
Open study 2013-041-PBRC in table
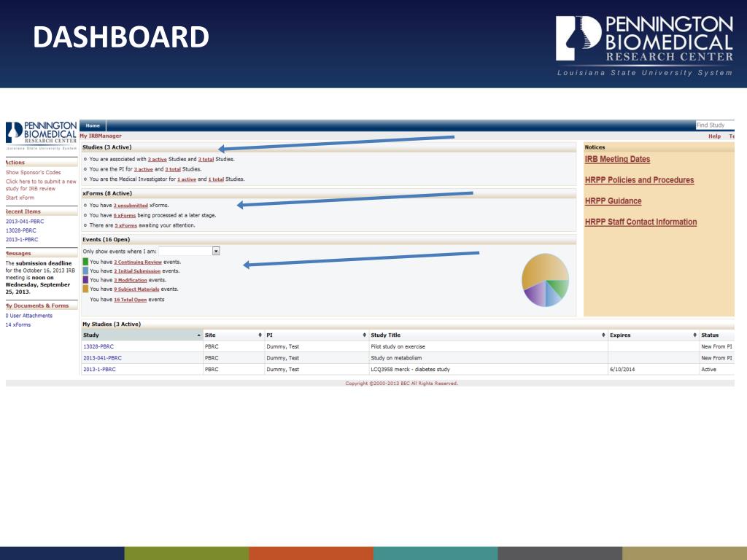[x=102, y=358]
